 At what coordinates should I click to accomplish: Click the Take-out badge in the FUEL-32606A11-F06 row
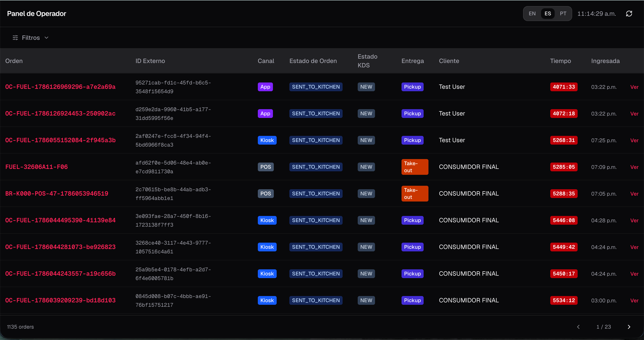415,167
